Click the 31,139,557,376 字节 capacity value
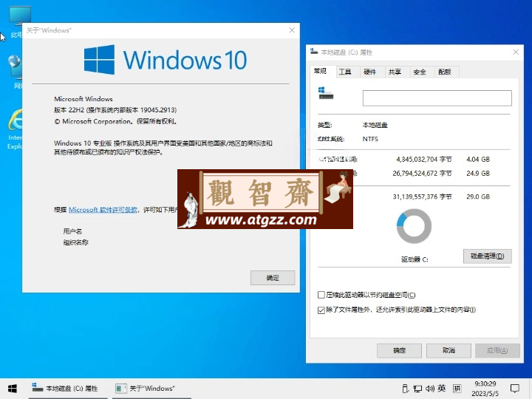 (422, 197)
